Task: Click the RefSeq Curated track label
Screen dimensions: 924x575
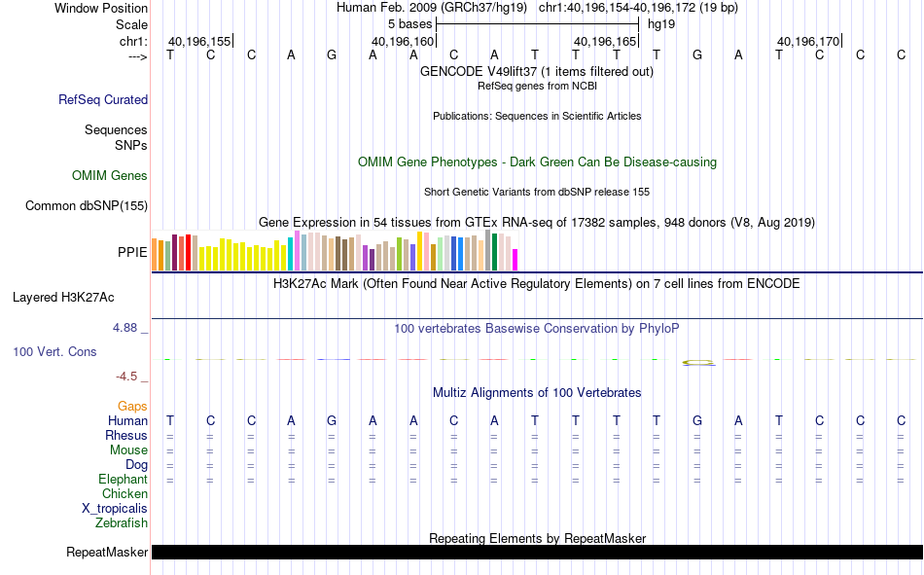Action: pos(103,99)
